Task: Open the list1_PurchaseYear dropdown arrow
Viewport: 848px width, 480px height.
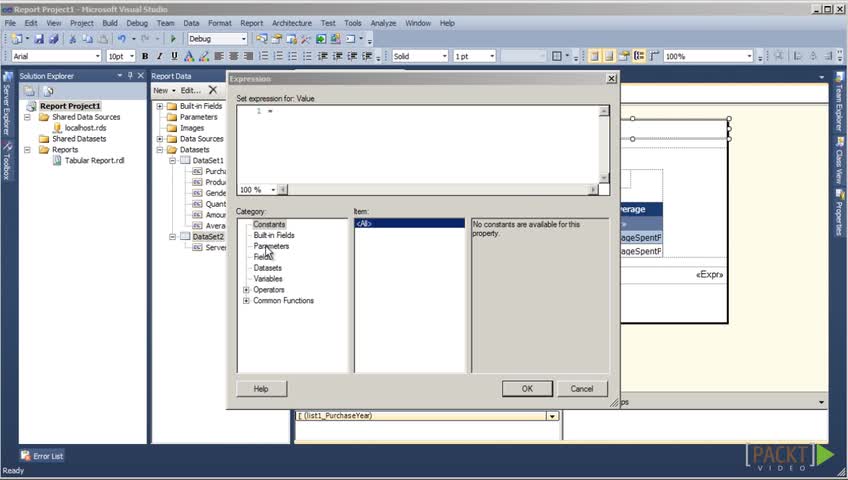Action: pyautogui.click(x=552, y=416)
